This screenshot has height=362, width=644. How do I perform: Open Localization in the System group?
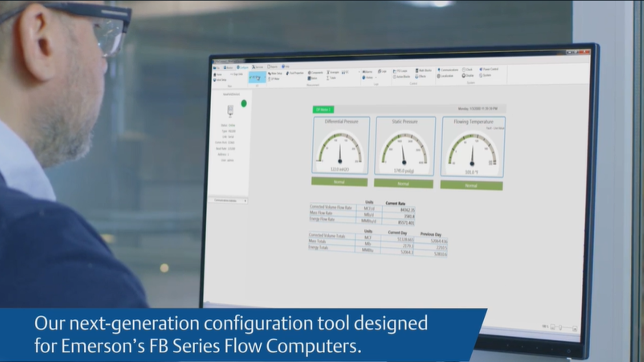(445, 76)
